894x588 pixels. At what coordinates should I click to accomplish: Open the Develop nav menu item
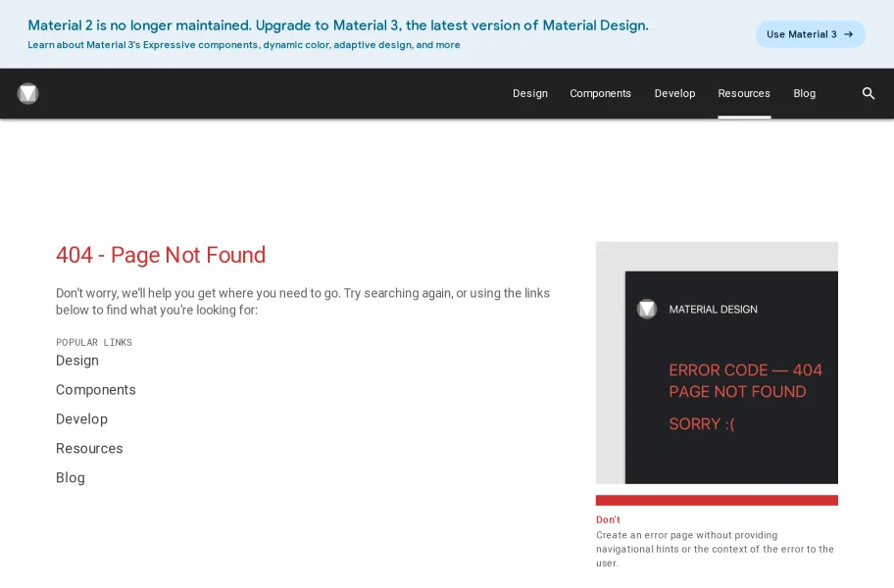(x=674, y=93)
